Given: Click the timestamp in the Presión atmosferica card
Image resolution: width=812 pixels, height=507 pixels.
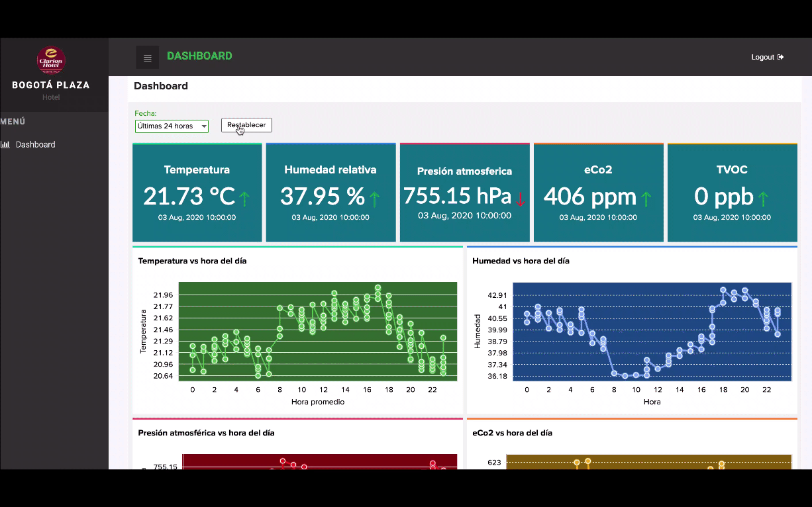Looking at the screenshot, I should (464, 215).
